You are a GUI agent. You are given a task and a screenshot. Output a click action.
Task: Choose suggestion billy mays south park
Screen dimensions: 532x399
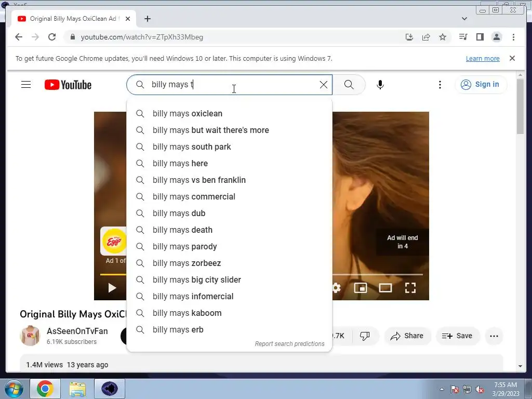[229, 147]
